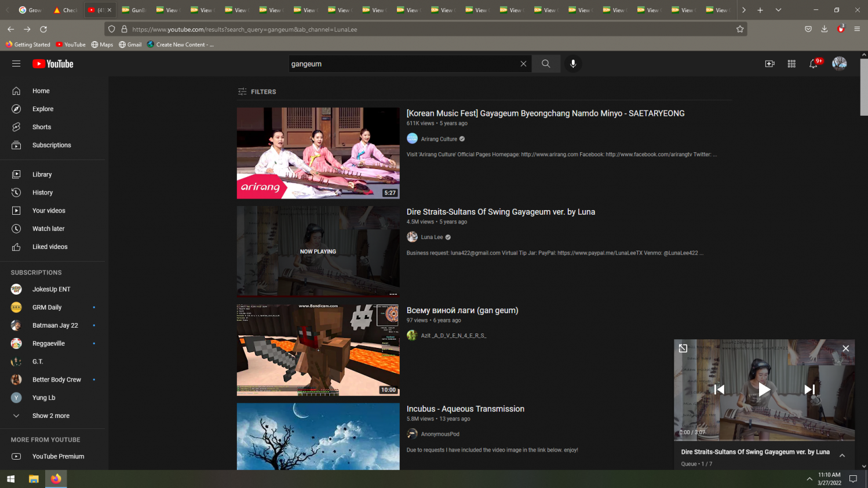List all tabs dropdown arrow

(x=778, y=10)
